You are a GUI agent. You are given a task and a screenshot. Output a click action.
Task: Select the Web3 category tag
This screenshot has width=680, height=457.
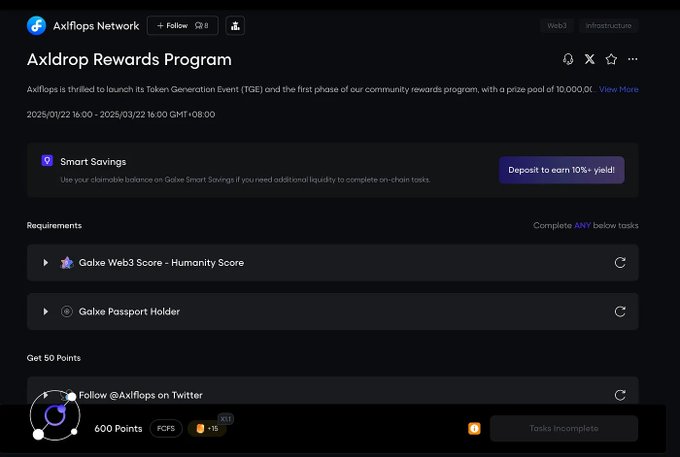click(557, 26)
